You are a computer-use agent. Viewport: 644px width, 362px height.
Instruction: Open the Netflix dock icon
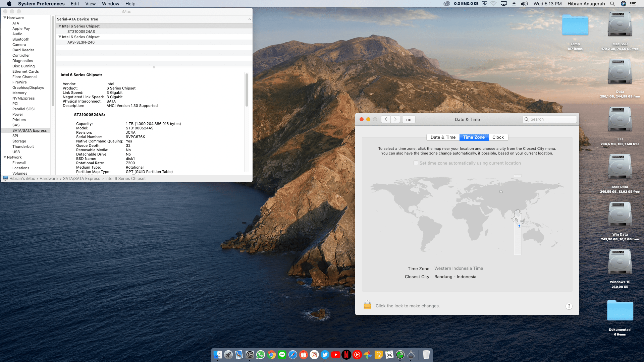pos(346,355)
